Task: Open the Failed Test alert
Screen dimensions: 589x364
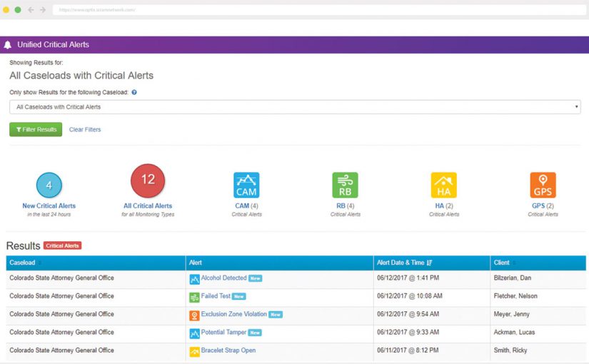Action: pos(216,296)
